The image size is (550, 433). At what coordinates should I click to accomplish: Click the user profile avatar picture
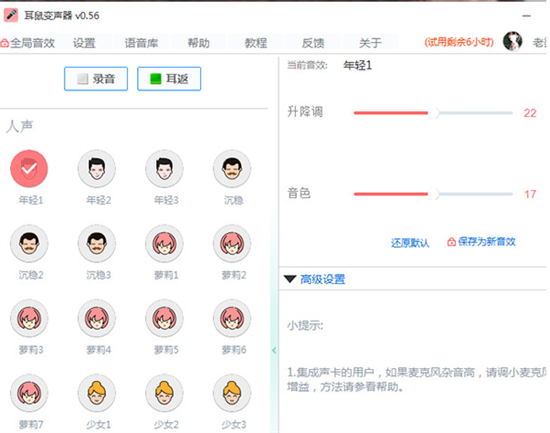click(512, 41)
